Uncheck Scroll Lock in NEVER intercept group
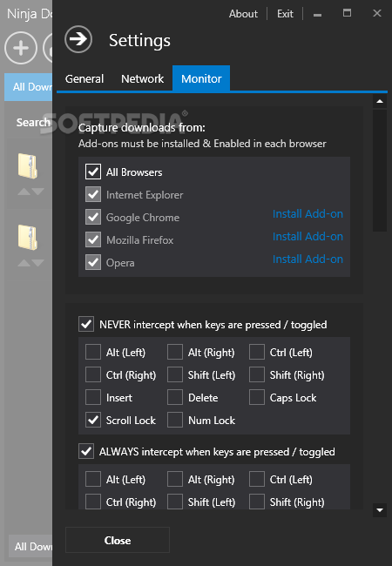The image size is (392, 566). click(x=93, y=420)
